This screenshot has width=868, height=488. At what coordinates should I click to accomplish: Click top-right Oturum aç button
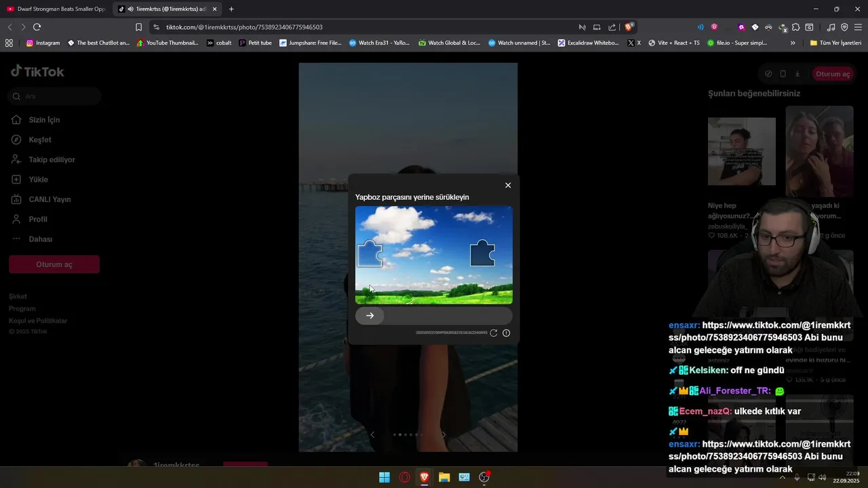point(833,74)
